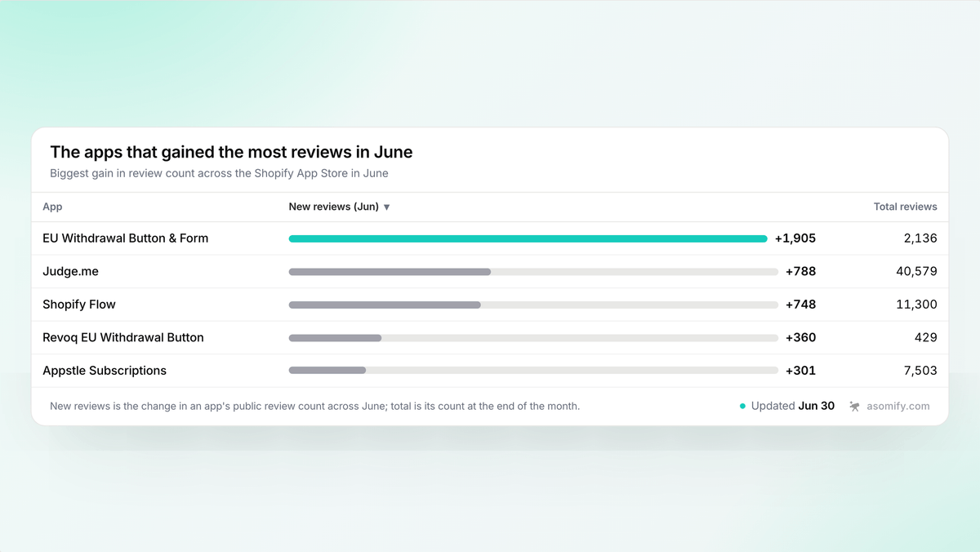
Task: Select the +1,905 new reviews value
Action: click(795, 238)
